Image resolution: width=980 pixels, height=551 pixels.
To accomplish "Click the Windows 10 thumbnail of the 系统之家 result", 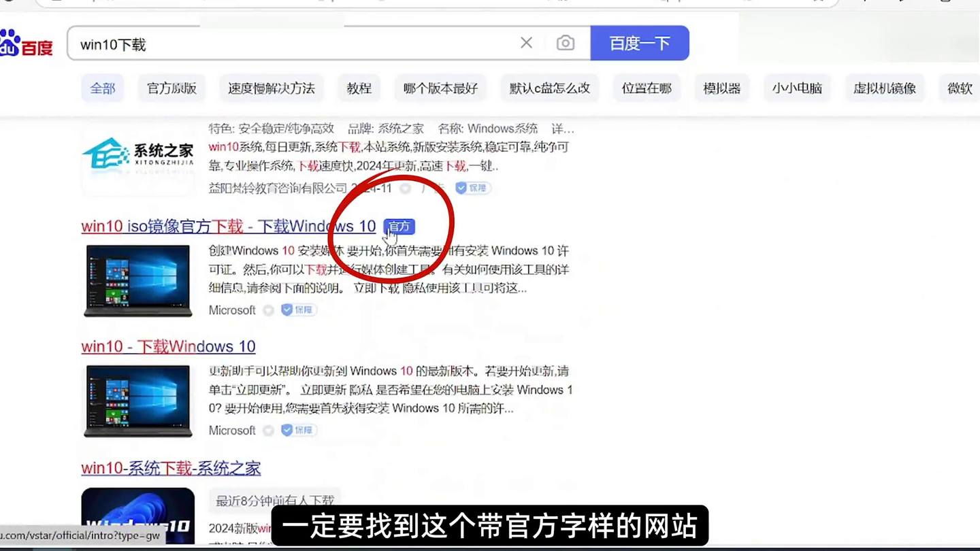I will (138, 516).
